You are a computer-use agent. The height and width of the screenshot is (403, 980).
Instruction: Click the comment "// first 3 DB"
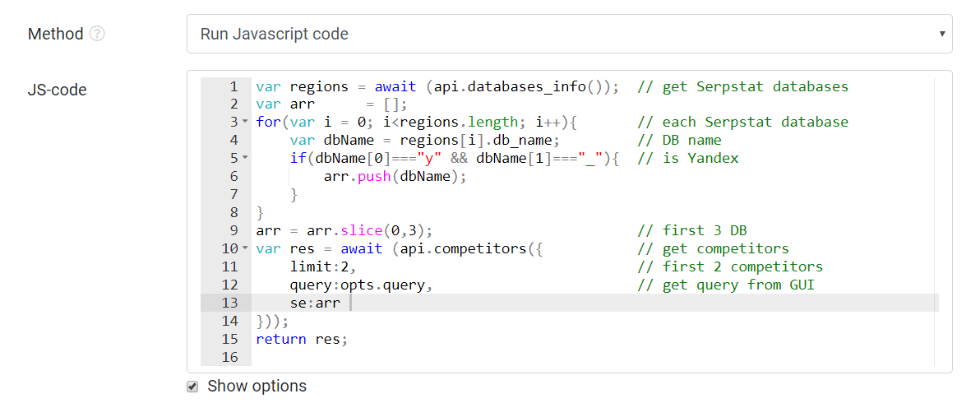[x=692, y=230]
